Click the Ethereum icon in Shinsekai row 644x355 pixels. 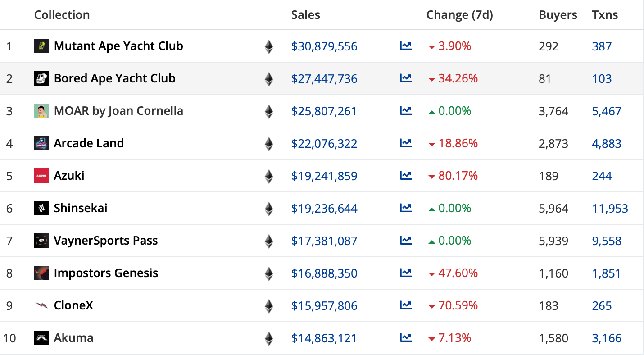point(269,209)
